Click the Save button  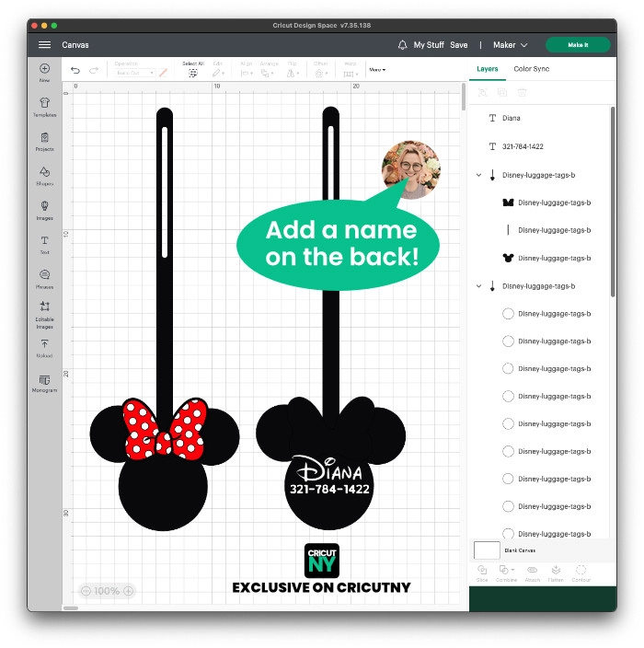coord(458,45)
